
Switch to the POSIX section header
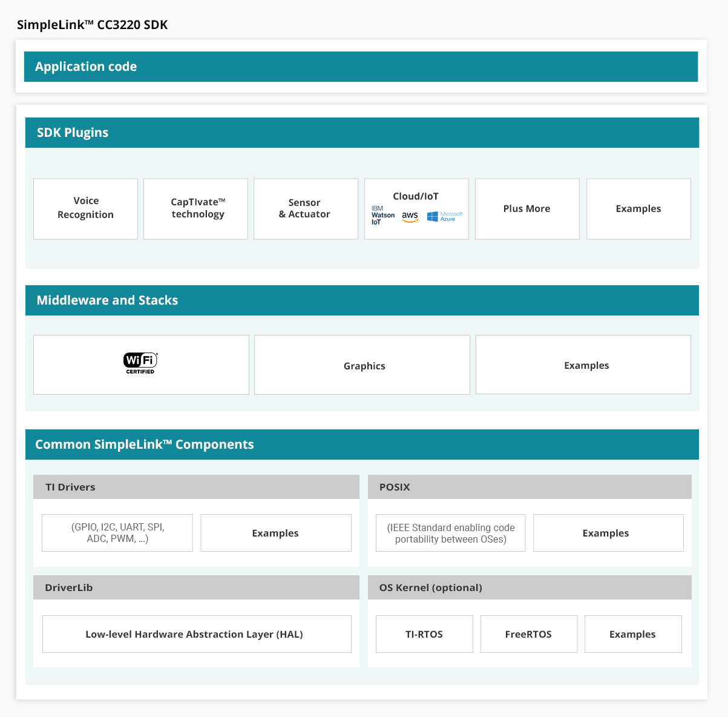[x=530, y=486]
